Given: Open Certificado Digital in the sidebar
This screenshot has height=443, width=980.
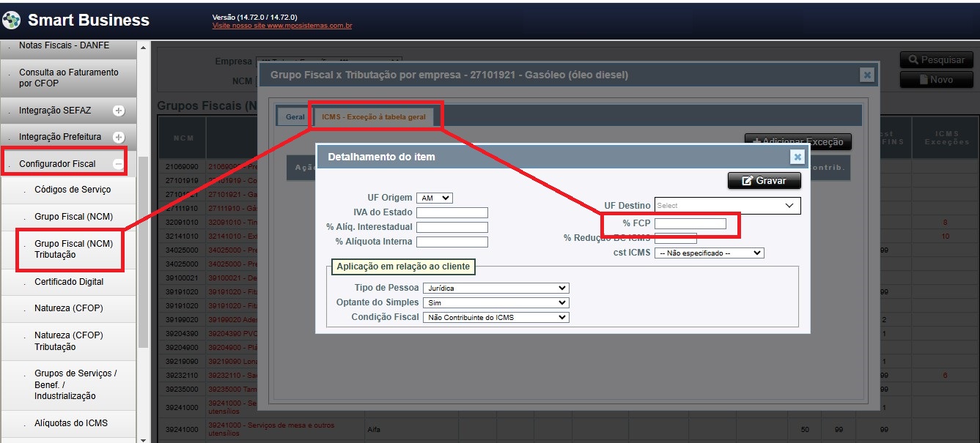Looking at the screenshot, I should pos(69,282).
